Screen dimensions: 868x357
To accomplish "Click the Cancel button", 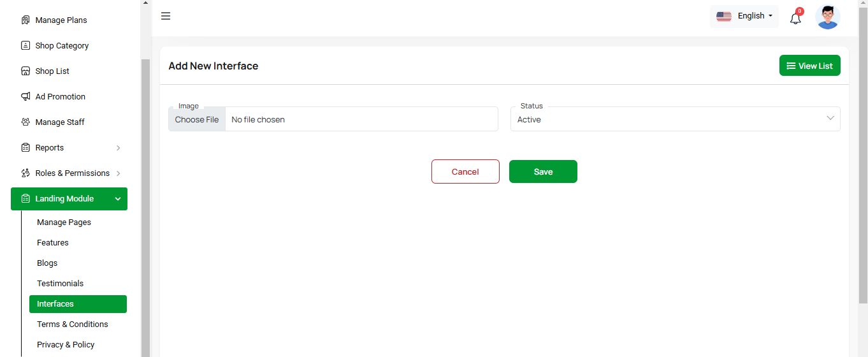I will [x=465, y=171].
